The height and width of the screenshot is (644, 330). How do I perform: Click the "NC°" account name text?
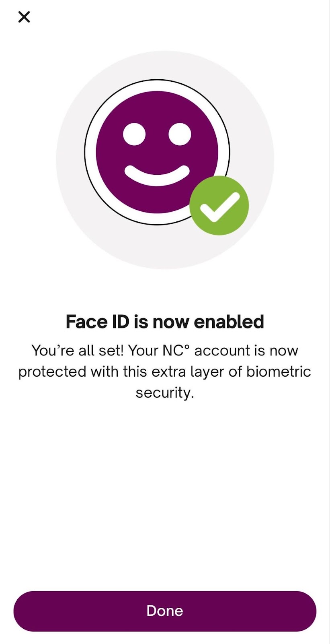click(176, 351)
